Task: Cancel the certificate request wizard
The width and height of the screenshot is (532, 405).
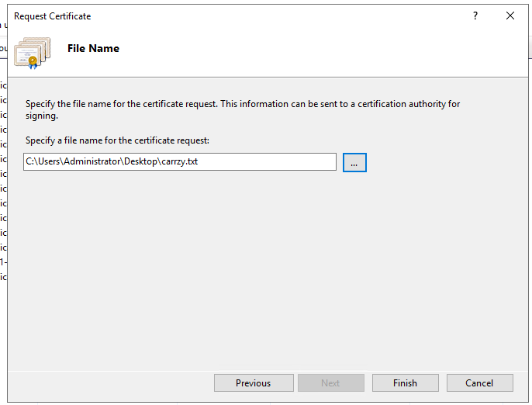Action: coord(479,382)
